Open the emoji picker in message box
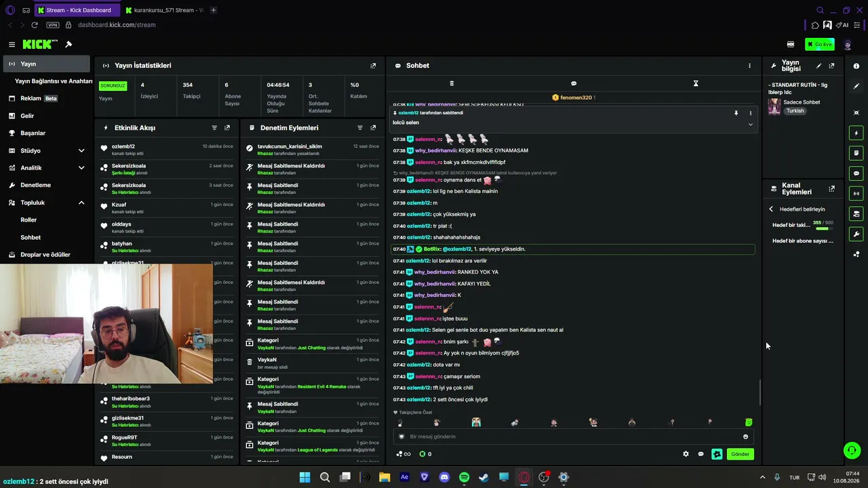868x488 pixels. [x=745, y=436]
